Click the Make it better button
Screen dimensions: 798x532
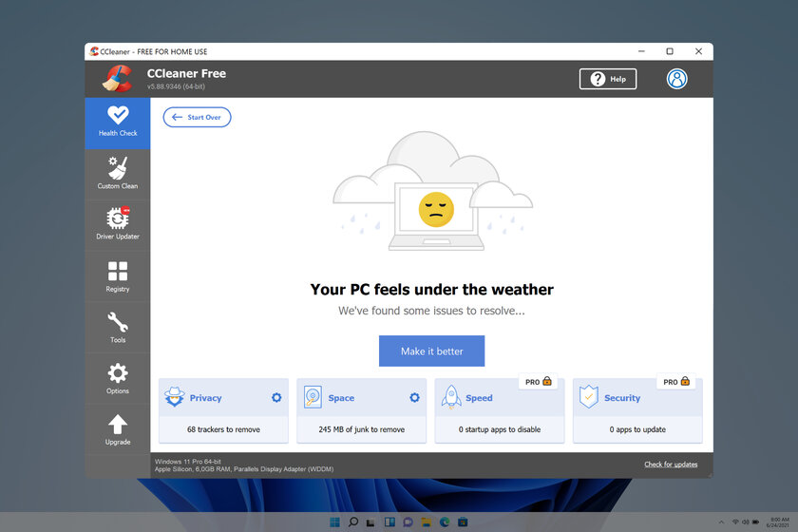431,351
